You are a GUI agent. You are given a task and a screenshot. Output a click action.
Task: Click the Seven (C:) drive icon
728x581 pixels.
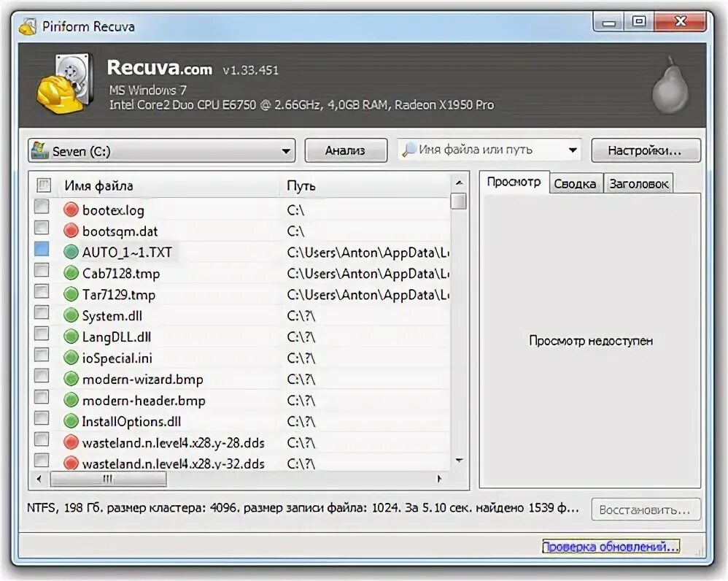[40, 150]
